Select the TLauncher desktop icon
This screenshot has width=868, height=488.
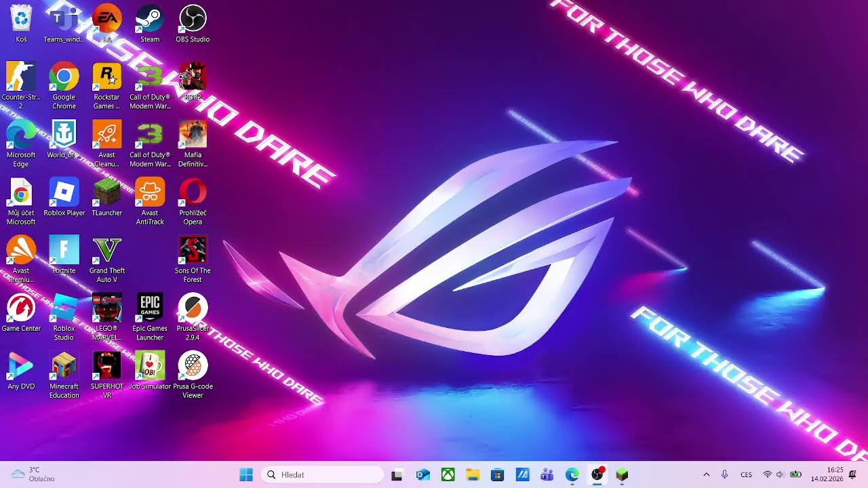pos(107,197)
